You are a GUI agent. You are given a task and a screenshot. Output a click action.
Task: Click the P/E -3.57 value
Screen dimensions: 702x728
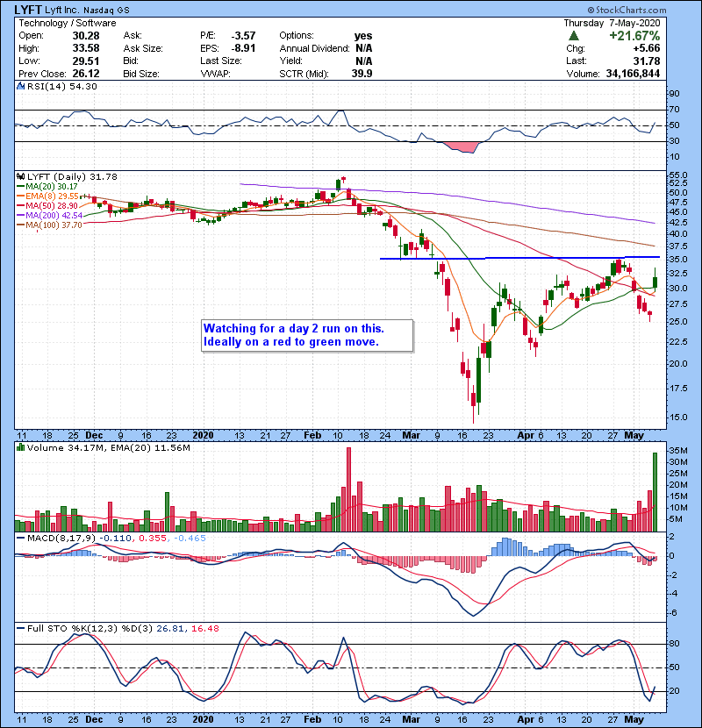(243, 36)
